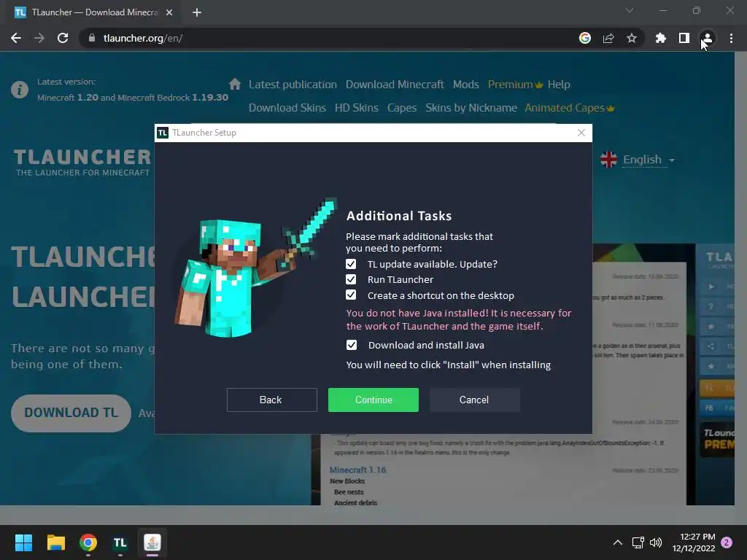Close the TLauncher browser tab

[169, 12]
